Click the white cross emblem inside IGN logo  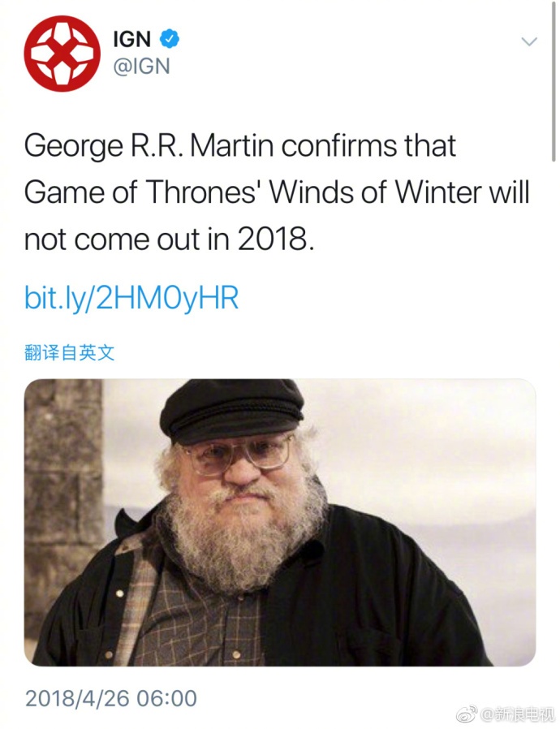click(62, 54)
